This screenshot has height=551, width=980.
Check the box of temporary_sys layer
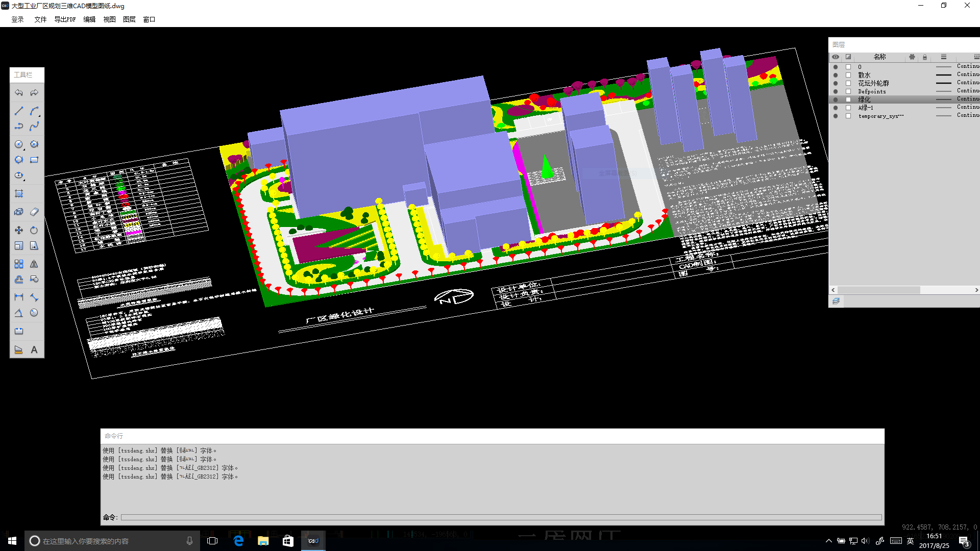pyautogui.click(x=848, y=116)
